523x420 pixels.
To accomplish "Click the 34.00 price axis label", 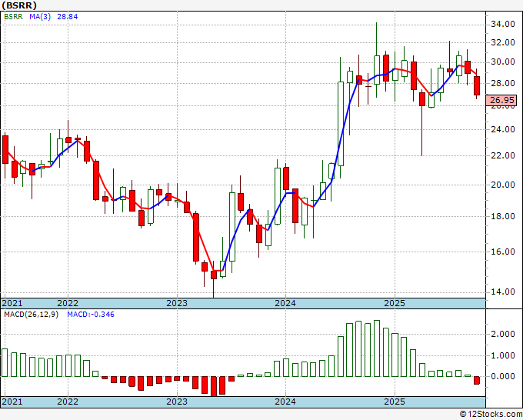I will pyautogui.click(x=502, y=24).
